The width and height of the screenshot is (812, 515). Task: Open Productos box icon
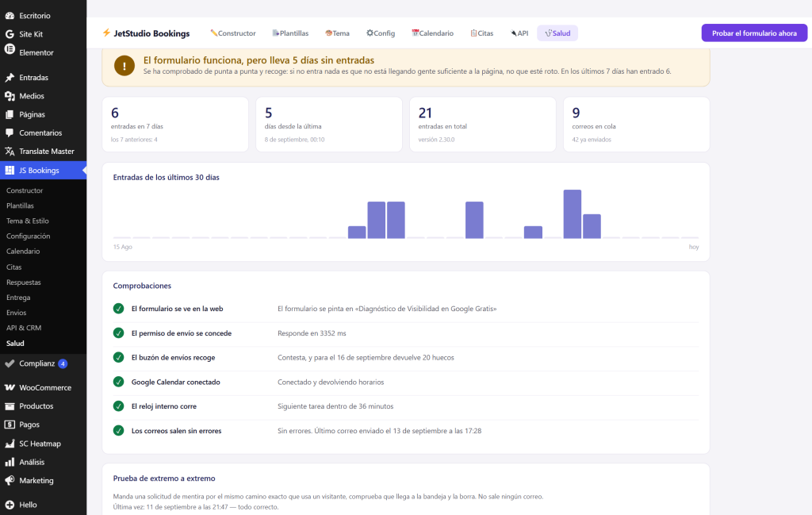10,406
